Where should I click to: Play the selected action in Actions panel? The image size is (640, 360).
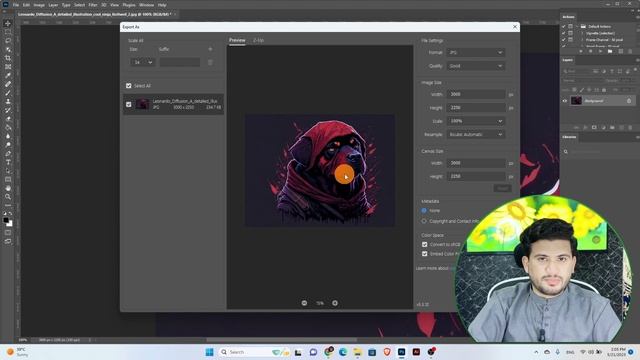(600, 51)
